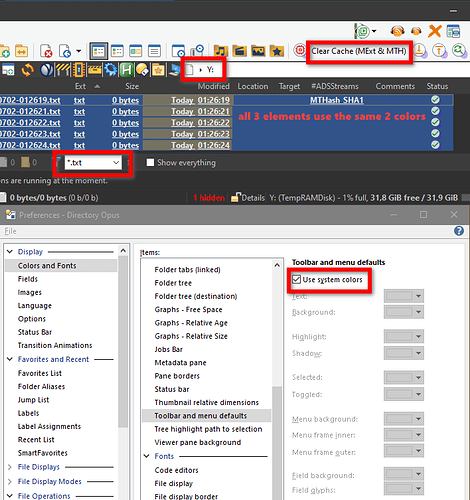Click Clear Cache (MExt & MTH) button

click(359, 51)
